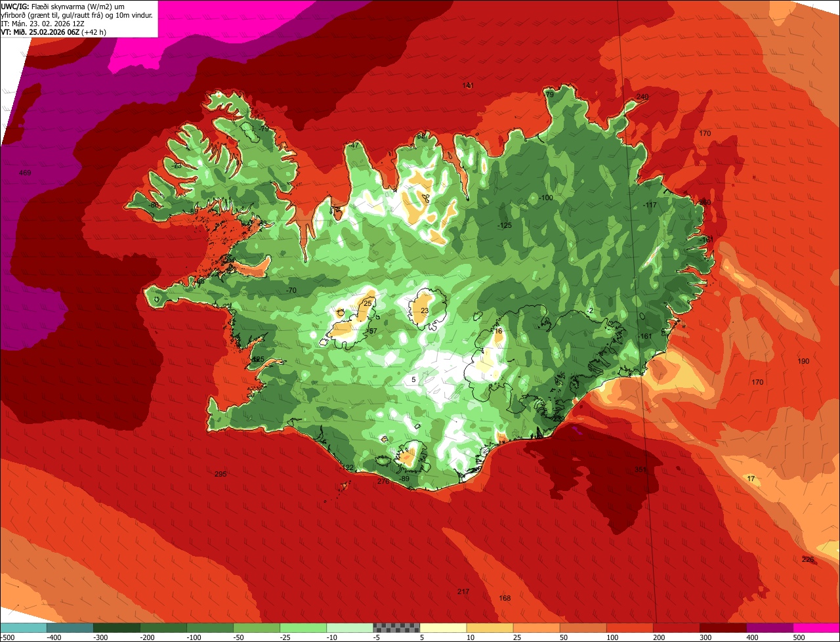Click the '-161' value in southeast Iceland

(645, 337)
